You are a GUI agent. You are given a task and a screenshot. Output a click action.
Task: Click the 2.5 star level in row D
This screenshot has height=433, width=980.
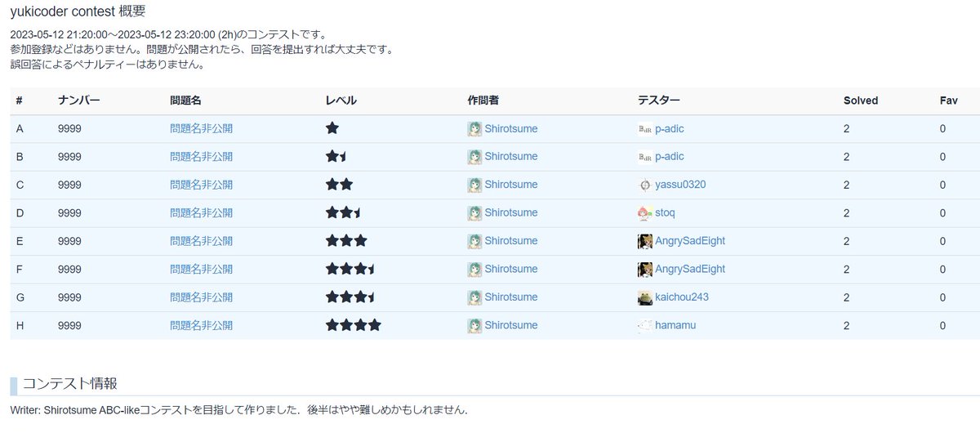344,212
